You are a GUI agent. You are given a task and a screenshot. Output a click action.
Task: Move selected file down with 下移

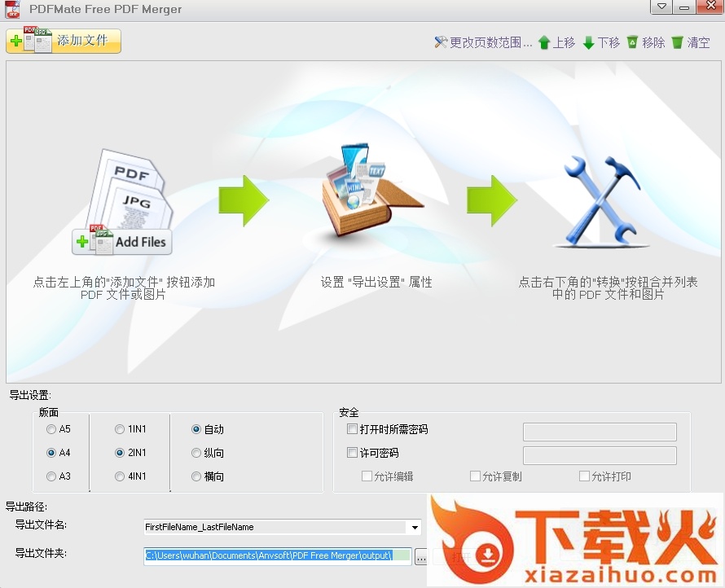click(601, 43)
